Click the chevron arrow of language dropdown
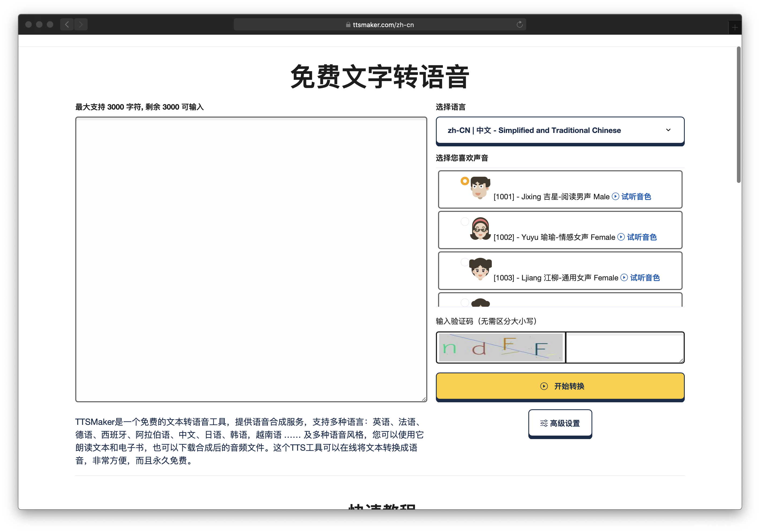Image resolution: width=760 pixels, height=532 pixels. point(668,130)
